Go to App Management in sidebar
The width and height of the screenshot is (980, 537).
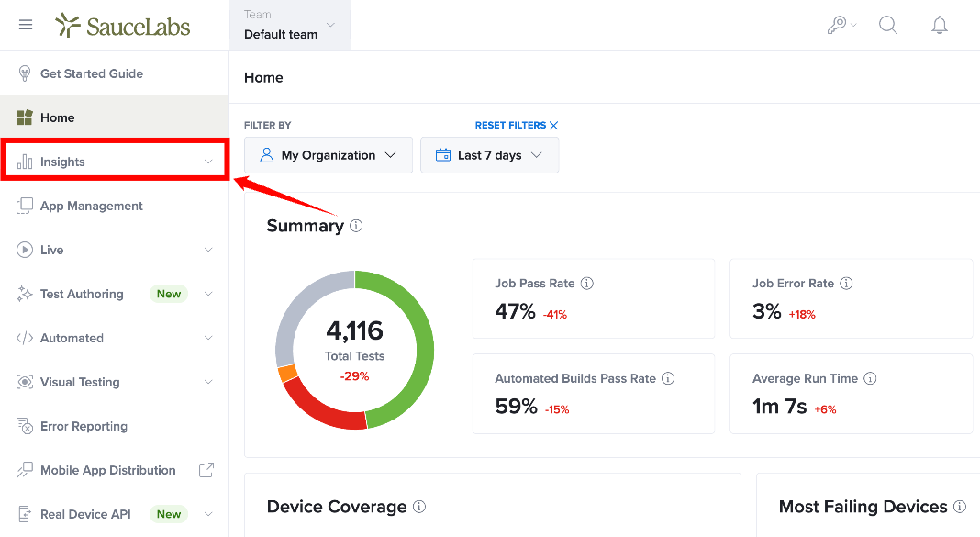(x=115, y=206)
